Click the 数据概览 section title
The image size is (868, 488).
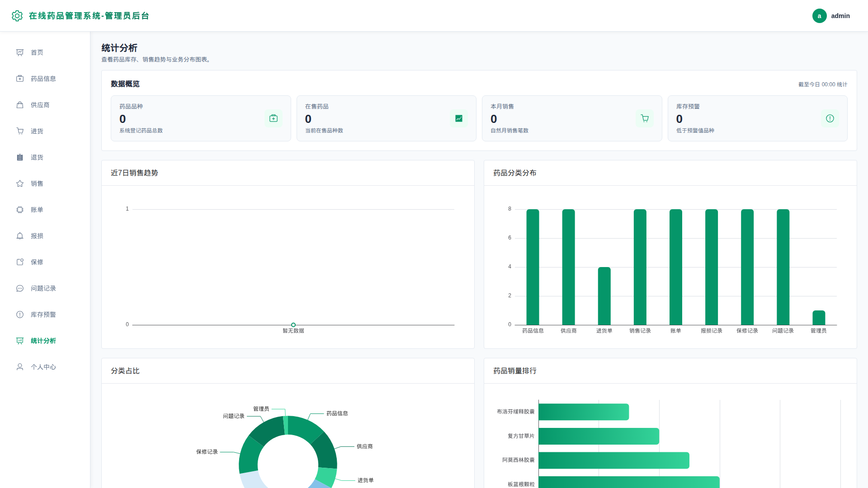(125, 84)
